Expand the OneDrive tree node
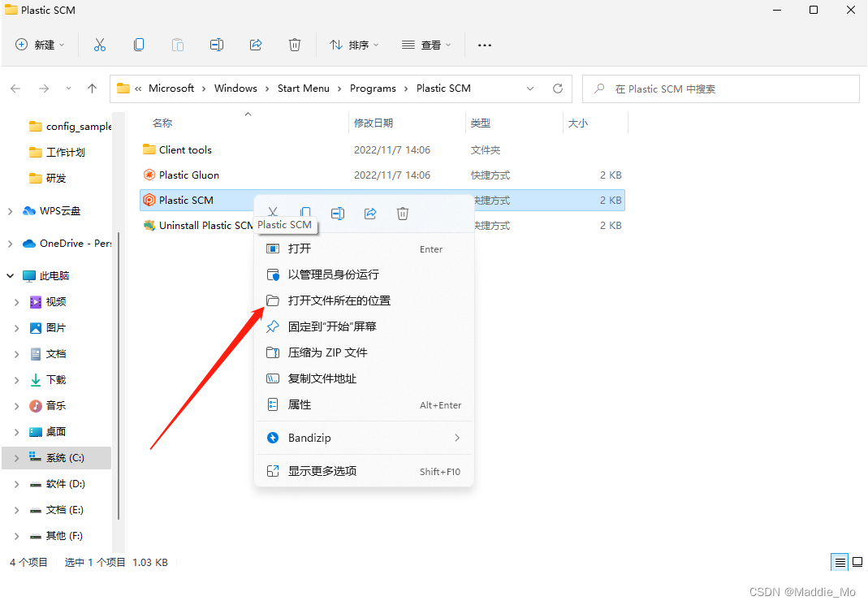The image size is (868, 605). pos(11,244)
